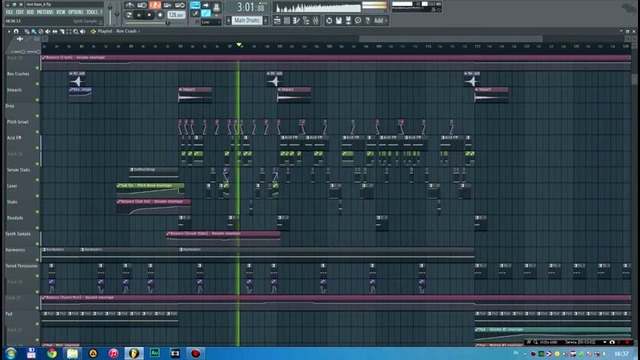
Task: Mute the Acid FM track LED
Action: pos(37,148)
